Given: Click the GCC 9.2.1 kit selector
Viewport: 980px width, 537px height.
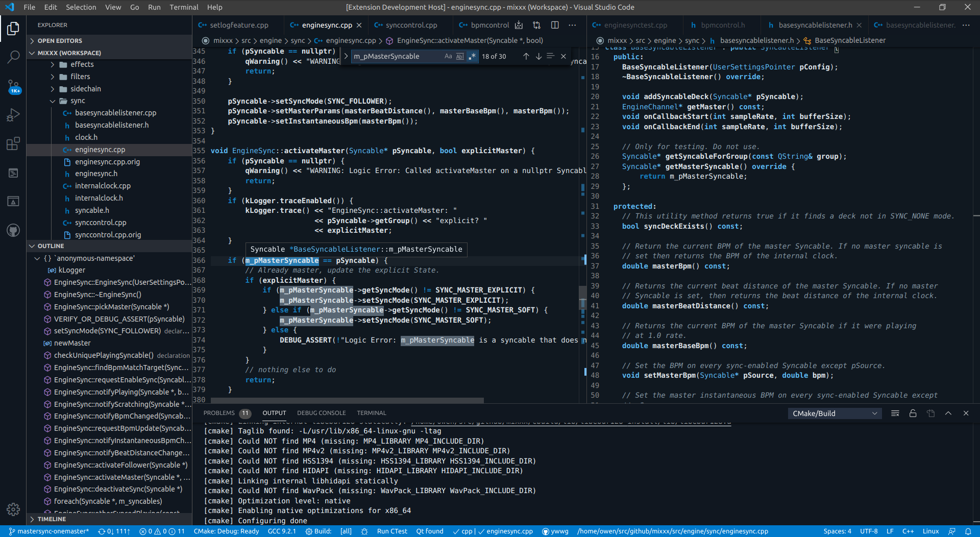Looking at the screenshot, I should pyautogui.click(x=282, y=531).
